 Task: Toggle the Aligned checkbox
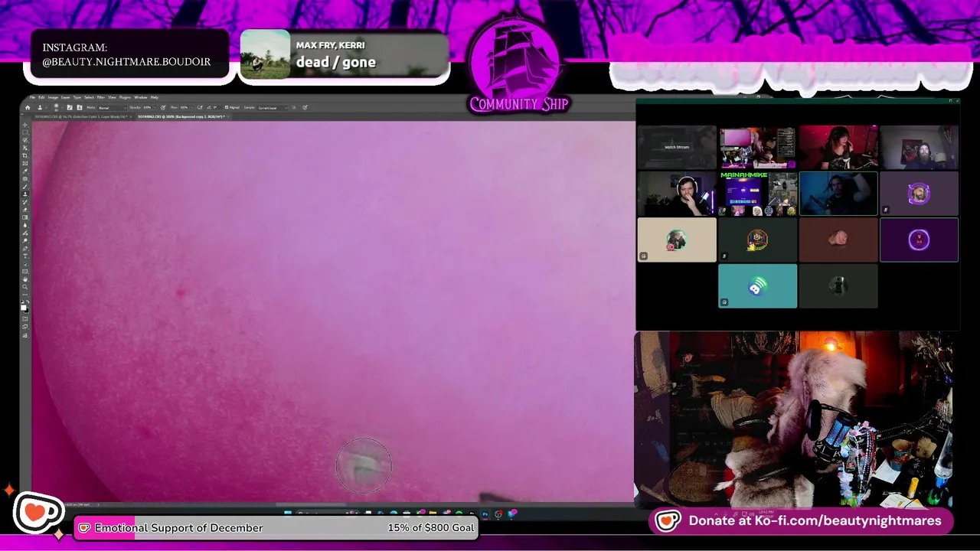[227, 108]
